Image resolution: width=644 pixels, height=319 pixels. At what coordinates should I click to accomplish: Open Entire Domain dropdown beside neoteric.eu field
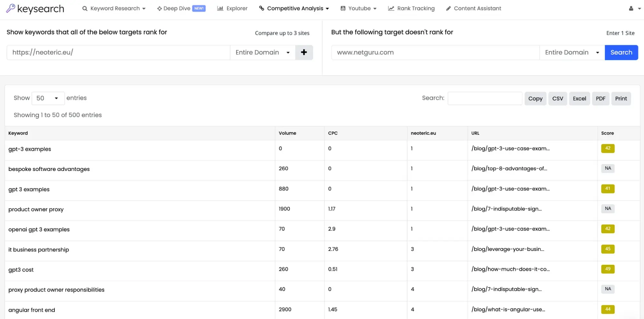[x=262, y=52]
